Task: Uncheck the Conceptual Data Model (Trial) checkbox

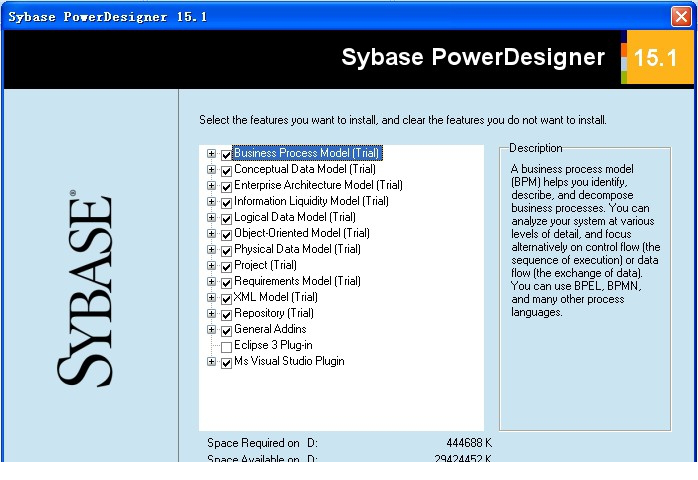Action: 226,171
